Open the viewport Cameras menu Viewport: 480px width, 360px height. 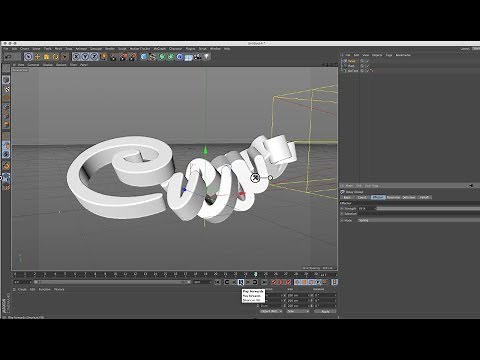[x=33, y=65]
